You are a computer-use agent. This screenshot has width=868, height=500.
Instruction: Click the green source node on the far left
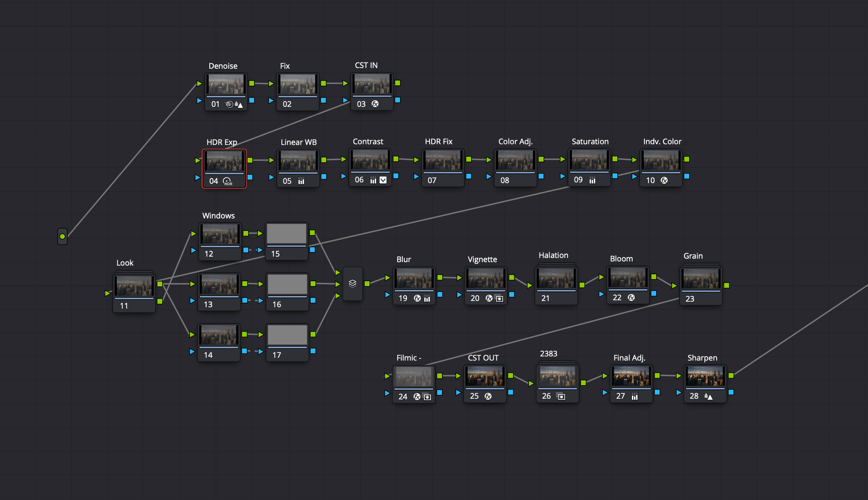pyautogui.click(x=62, y=236)
